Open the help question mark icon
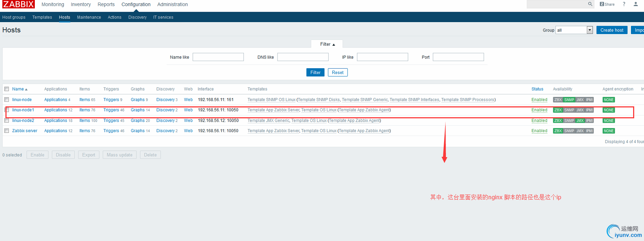This screenshot has height=241, width=644. (x=624, y=4)
